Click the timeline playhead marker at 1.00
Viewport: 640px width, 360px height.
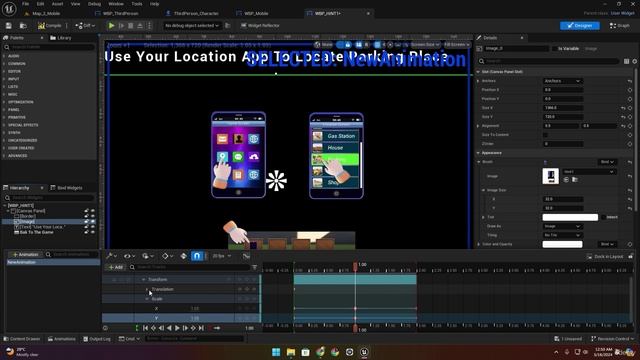(x=356, y=266)
